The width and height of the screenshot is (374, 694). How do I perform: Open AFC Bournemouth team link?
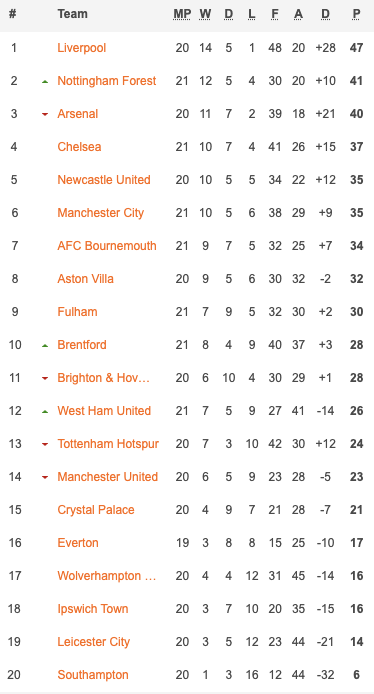click(107, 246)
